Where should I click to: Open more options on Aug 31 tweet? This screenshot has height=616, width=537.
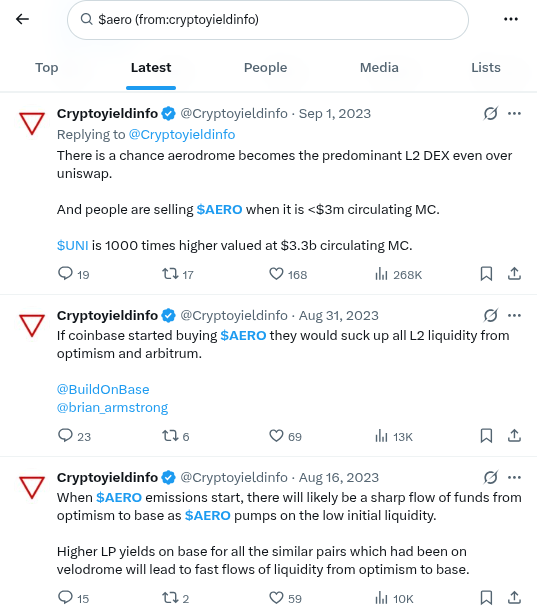[x=514, y=315]
